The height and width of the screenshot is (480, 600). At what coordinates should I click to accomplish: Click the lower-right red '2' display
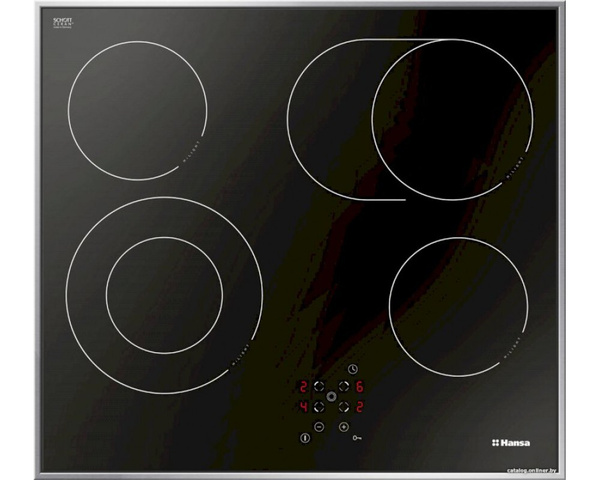(359, 407)
